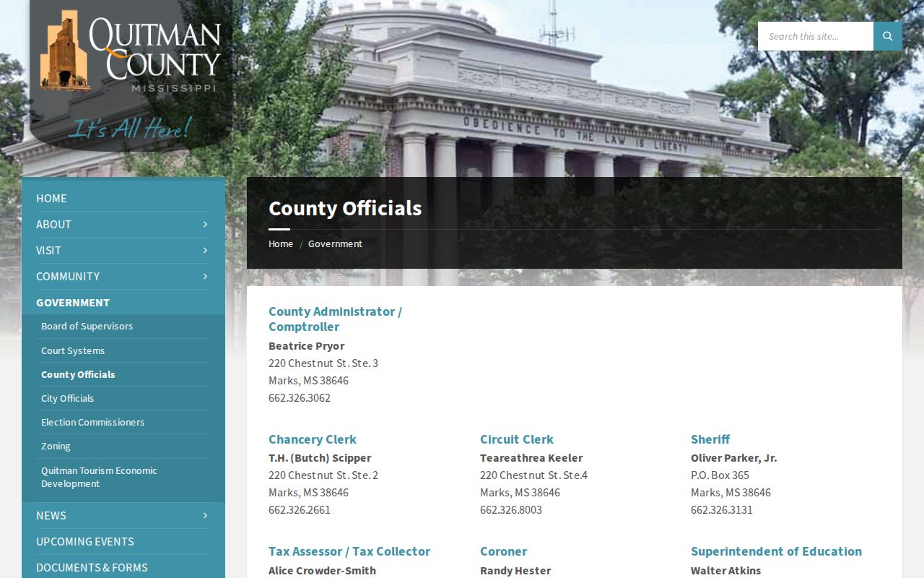Click the name T.H. (Butch) Scipper

coord(320,458)
